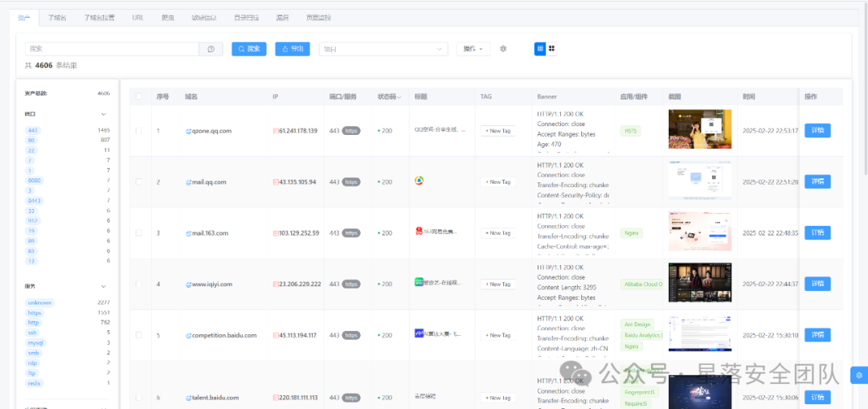Open the mail.163.com screenshot thumbnail

[x=700, y=231]
